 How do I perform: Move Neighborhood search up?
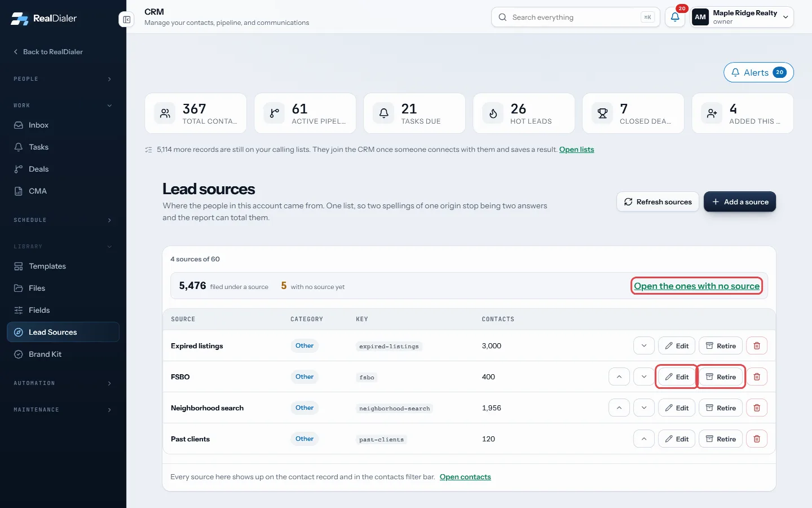[x=619, y=408]
